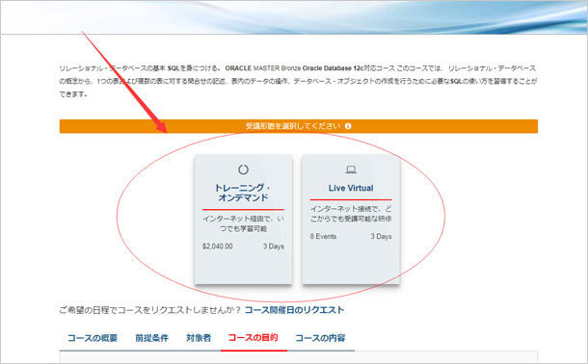Image resolution: width=588 pixels, height=364 pixels.
Task: Open the コース開催日のリクエスト link
Action: 294,310
